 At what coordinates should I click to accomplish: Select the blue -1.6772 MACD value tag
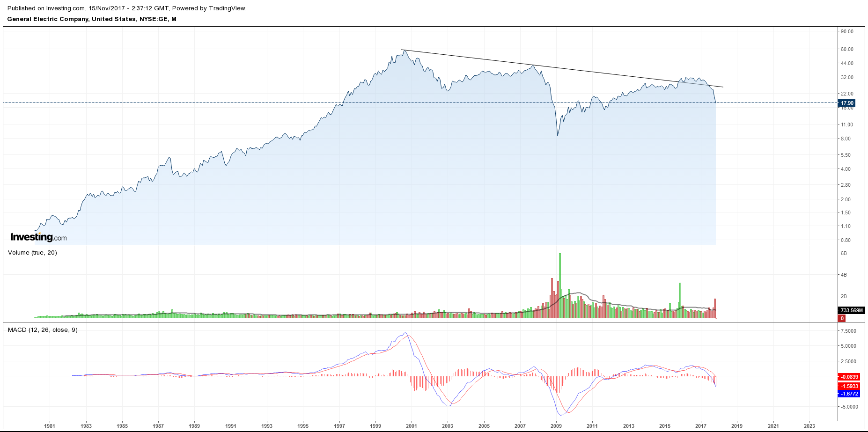coord(849,394)
